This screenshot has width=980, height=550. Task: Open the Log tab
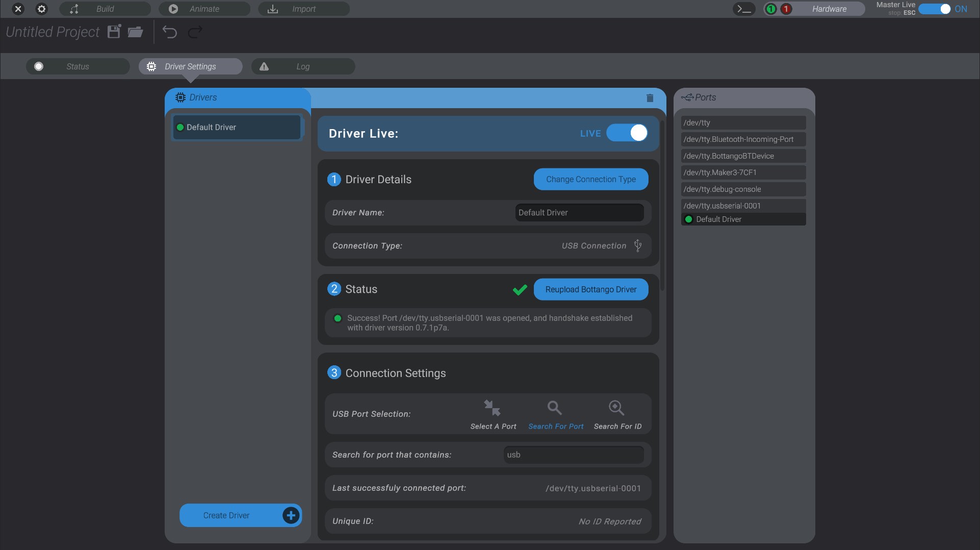coord(302,66)
